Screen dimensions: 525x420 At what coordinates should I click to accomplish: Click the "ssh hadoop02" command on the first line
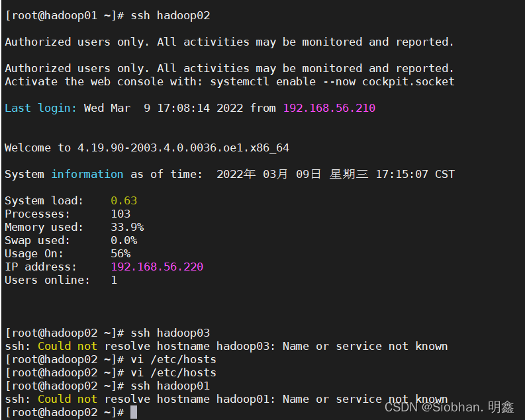click(x=170, y=15)
